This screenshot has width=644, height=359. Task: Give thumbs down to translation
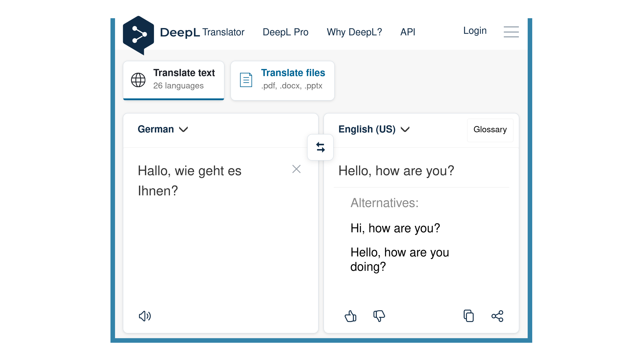tap(379, 316)
